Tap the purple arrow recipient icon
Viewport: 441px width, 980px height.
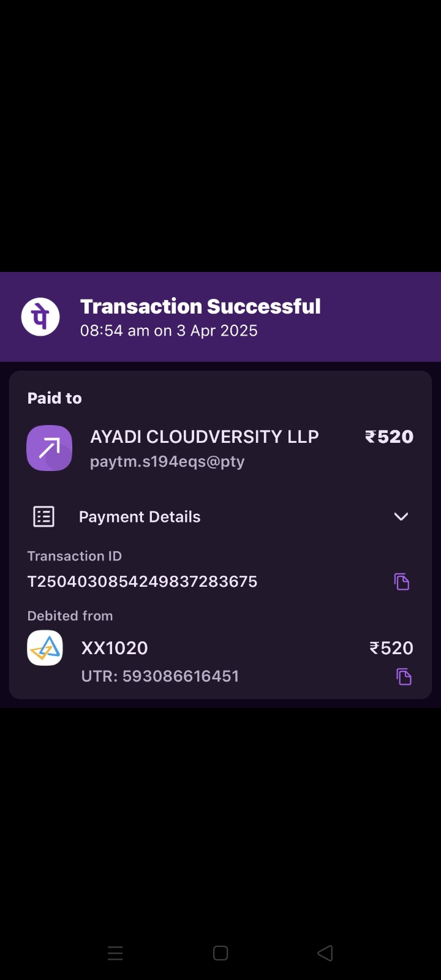click(49, 448)
